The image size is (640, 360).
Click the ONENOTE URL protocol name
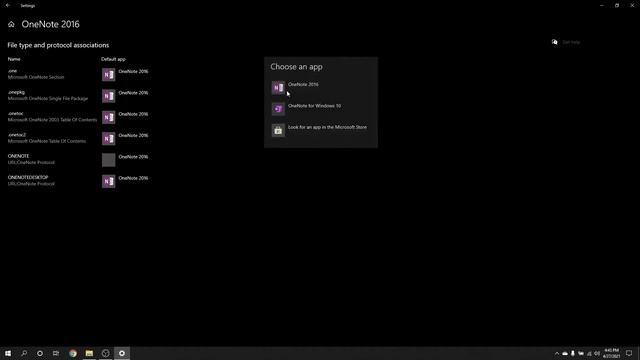[x=31, y=159]
